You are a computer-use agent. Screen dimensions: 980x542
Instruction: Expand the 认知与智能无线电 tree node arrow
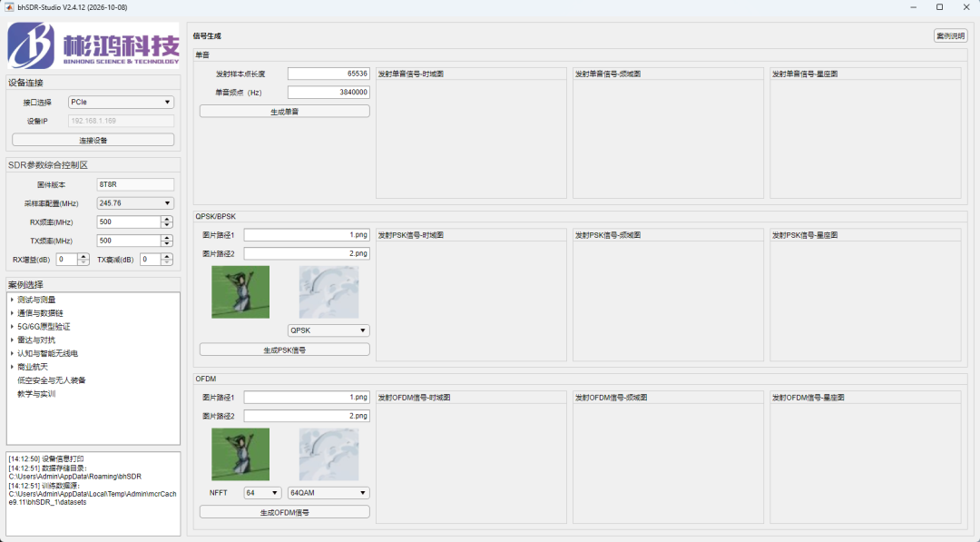(12, 353)
